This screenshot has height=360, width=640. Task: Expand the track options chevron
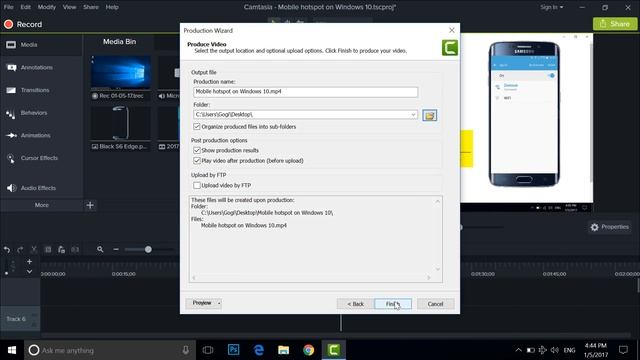coord(29,271)
